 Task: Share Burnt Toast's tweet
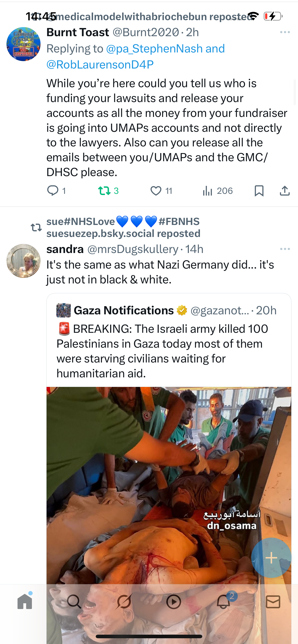tap(285, 191)
